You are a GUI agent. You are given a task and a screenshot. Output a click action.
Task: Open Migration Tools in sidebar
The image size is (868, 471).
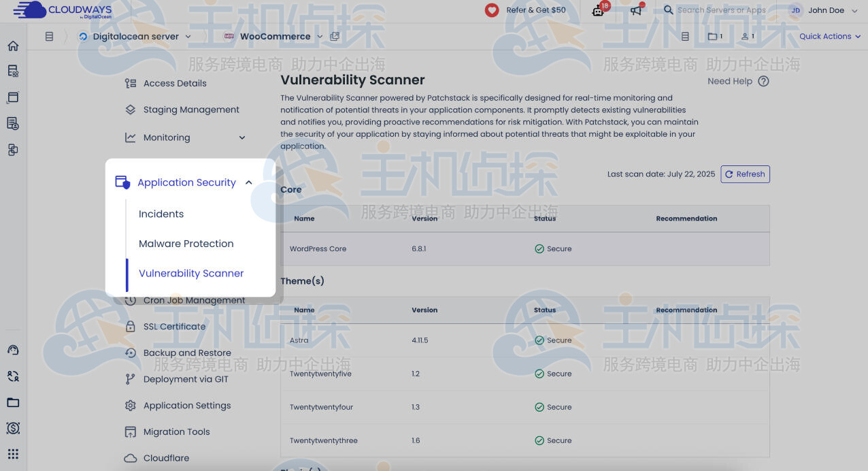tap(177, 432)
